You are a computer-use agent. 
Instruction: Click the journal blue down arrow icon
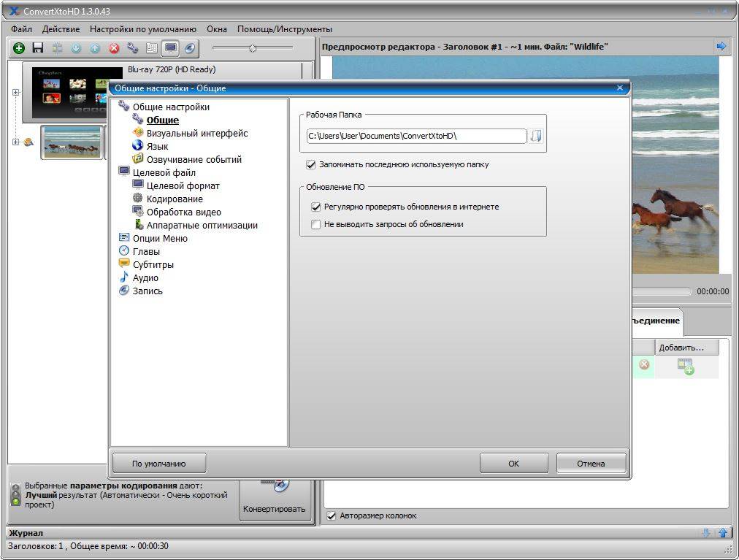pyautogui.click(x=706, y=533)
